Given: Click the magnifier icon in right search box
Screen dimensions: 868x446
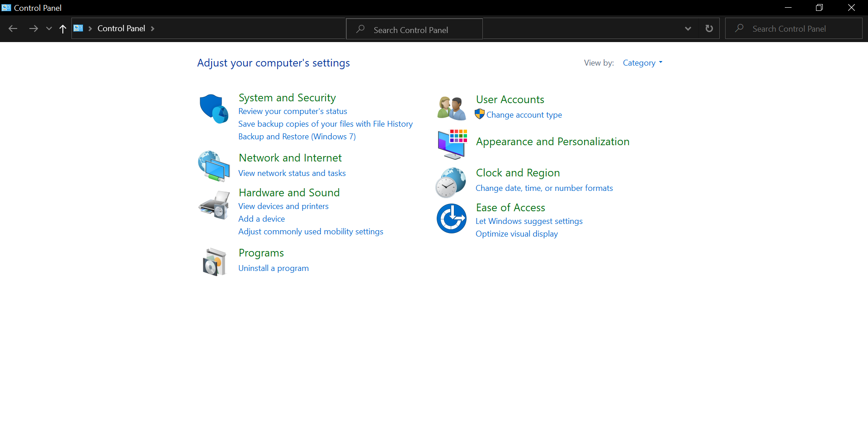Looking at the screenshot, I should [740, 28].
